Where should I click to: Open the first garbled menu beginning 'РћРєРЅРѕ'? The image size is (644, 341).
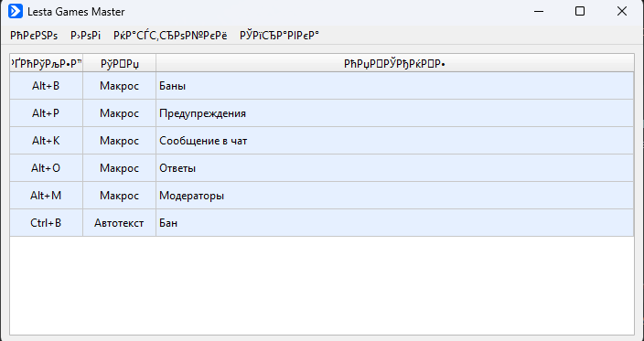(34, 36)
